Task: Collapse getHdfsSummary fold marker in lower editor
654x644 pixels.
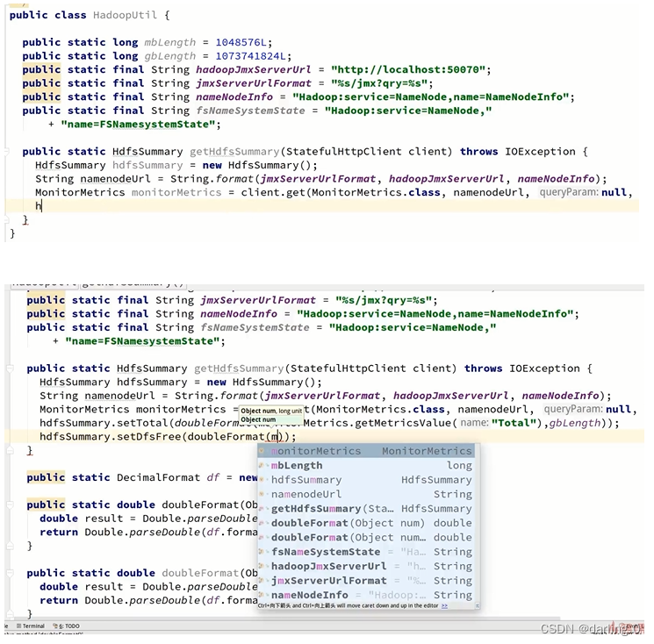Action: point(10,369)
